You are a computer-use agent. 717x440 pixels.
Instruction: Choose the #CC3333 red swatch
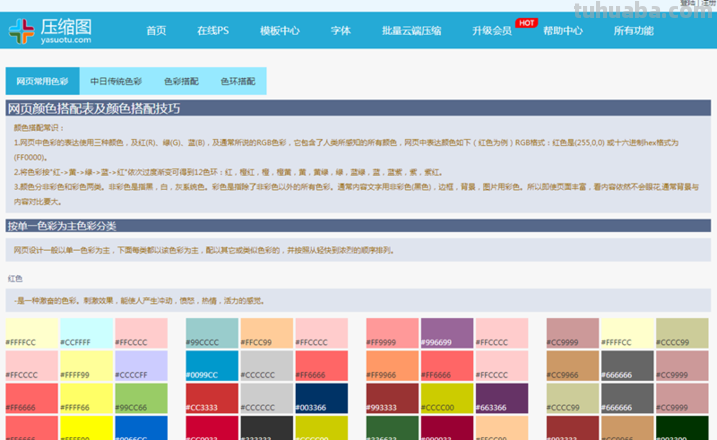212,398
